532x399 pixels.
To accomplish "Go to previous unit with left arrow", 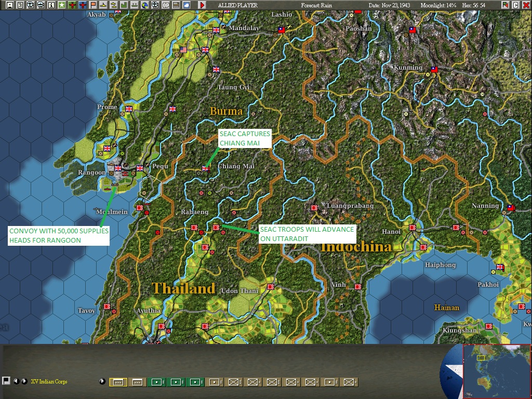I will click(16, 381).
